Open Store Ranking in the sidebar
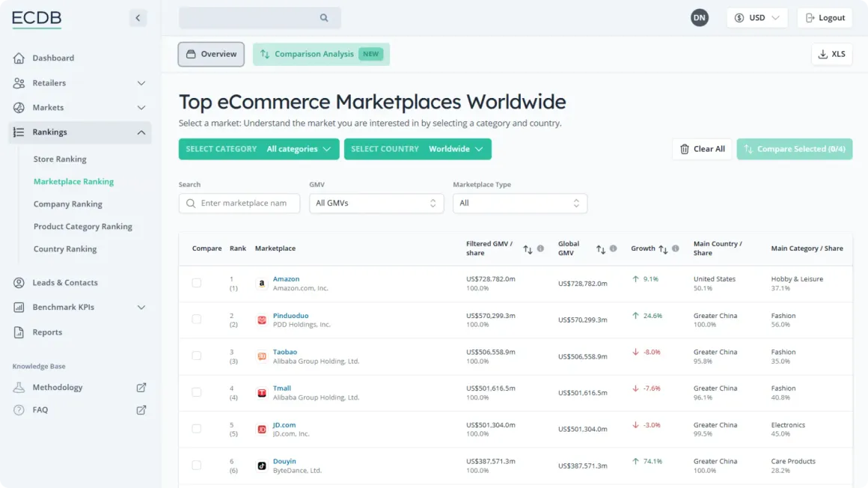The image size is (868, 488). [60, 159]
